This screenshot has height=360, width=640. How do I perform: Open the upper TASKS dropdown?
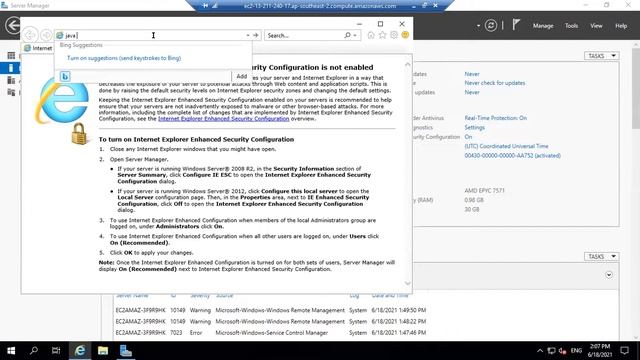click(602, 56)
